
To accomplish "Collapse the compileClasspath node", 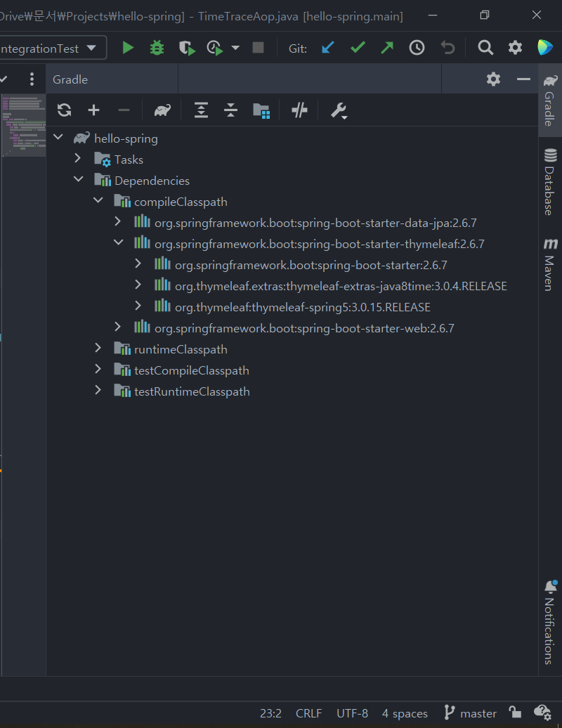I will point(98,200).
